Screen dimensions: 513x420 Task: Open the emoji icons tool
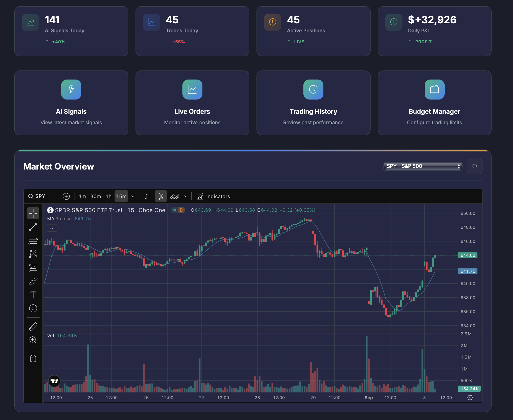(33, 308)
